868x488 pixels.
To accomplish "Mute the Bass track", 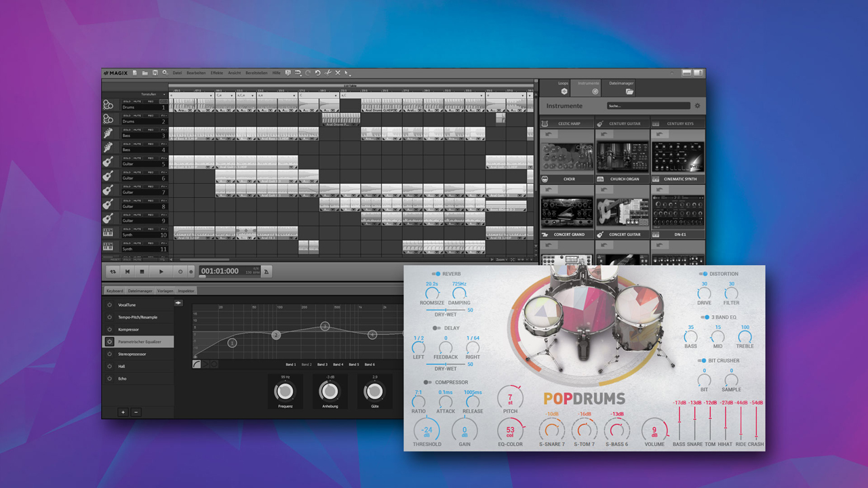I will [x=136, y=129].
